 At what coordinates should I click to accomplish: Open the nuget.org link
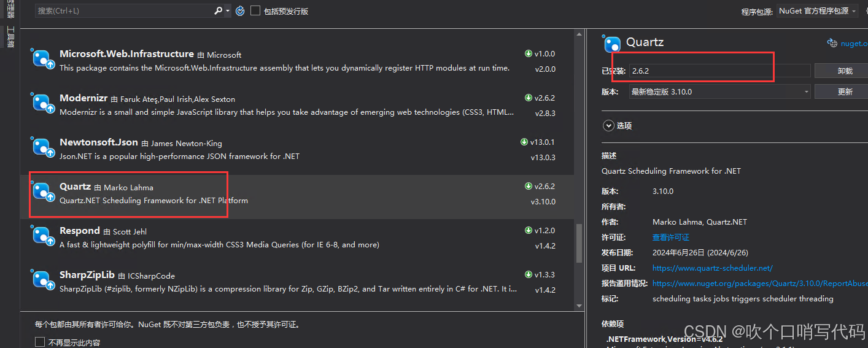pos(854,44)
